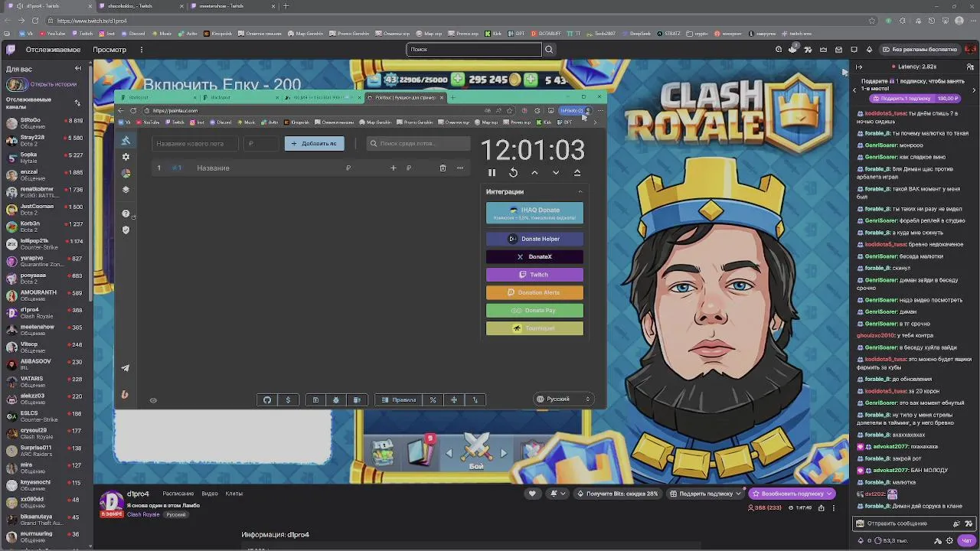980x551 pixels.
Task: Click the Clash Royale category link
Action: (x=143, y=514)
